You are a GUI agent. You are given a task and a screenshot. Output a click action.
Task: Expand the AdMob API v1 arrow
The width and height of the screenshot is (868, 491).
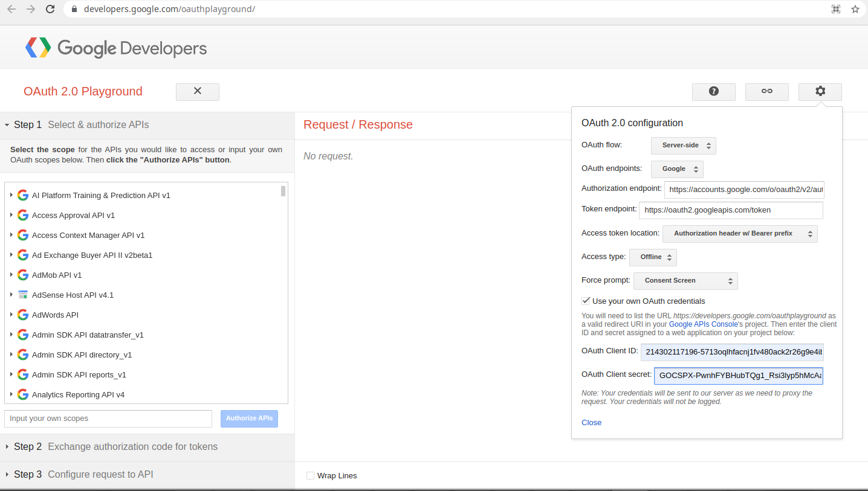point(11,275)
